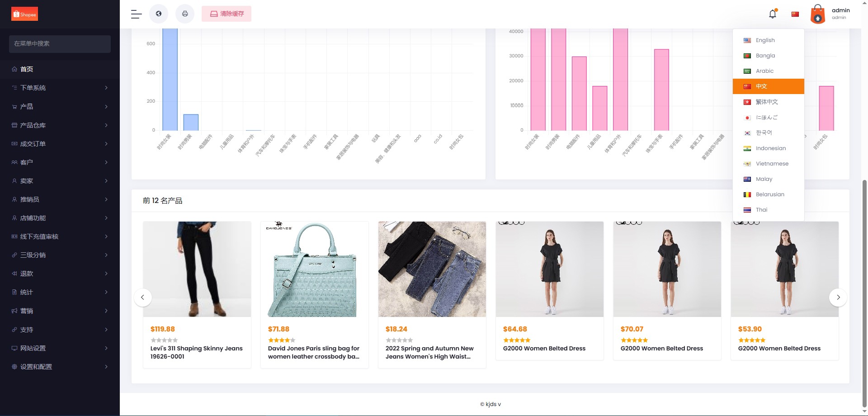Click the three folded jeans thumbnail
Image resolution: width=868 pixels, height=416 pixels.
(x=432, y=269)
